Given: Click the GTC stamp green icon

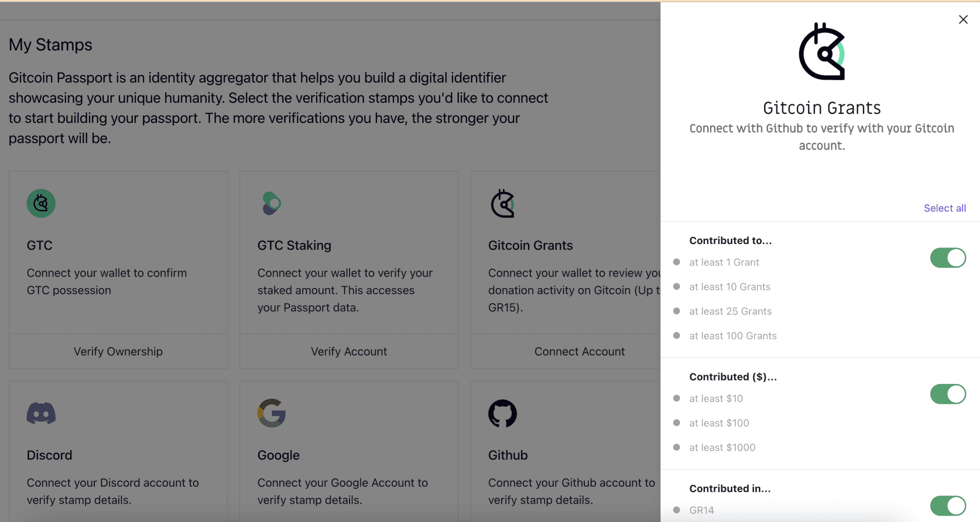Looking at the screenshot, I should 41,203.
